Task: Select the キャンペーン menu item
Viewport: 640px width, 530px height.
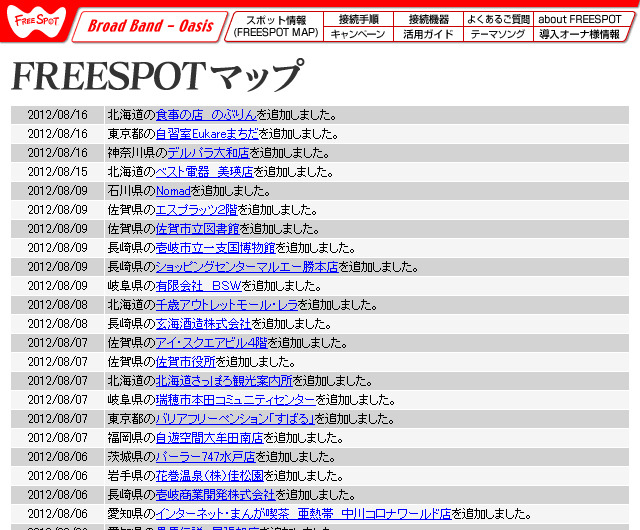Action: click(358, 34)
